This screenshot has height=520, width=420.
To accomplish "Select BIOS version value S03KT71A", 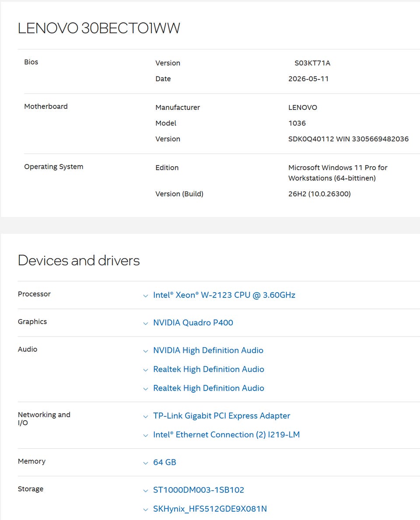I will (312, 63).
